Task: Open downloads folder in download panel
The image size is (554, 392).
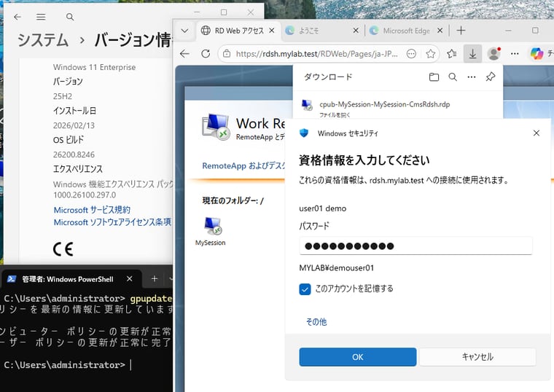Action: coord(434,77)
